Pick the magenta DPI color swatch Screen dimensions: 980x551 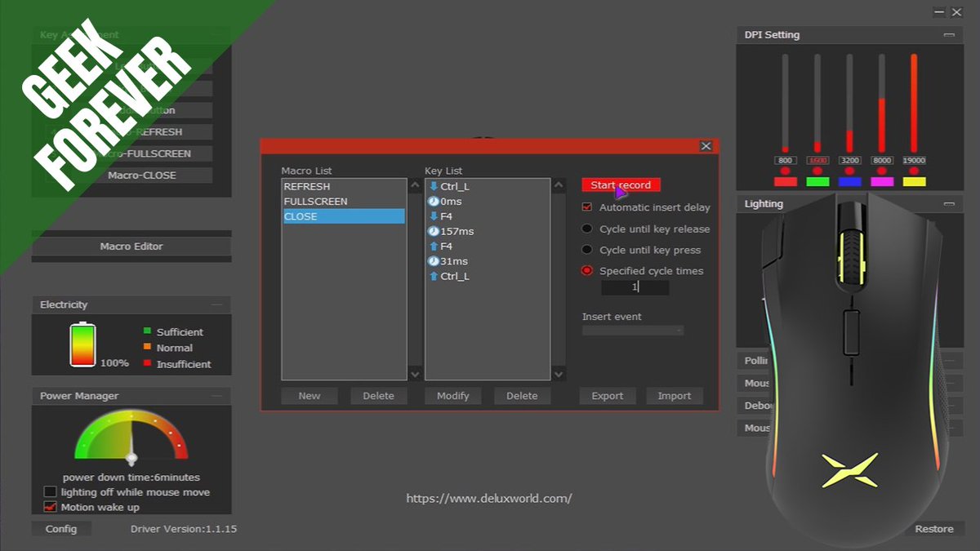click(882, 181)
